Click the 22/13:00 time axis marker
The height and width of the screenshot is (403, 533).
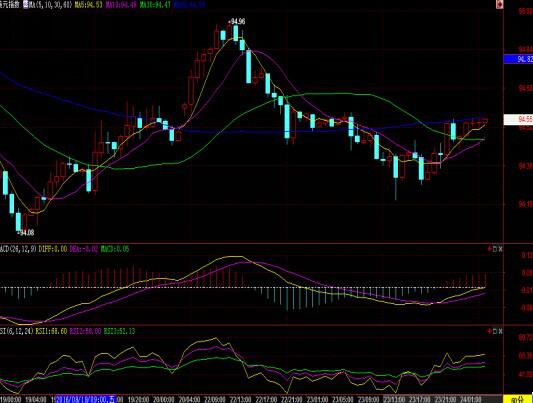(241, 399)
